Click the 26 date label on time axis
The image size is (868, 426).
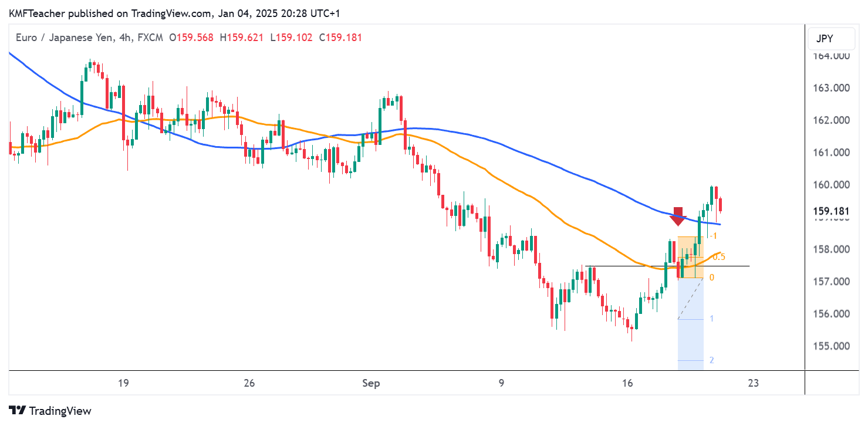249,384
